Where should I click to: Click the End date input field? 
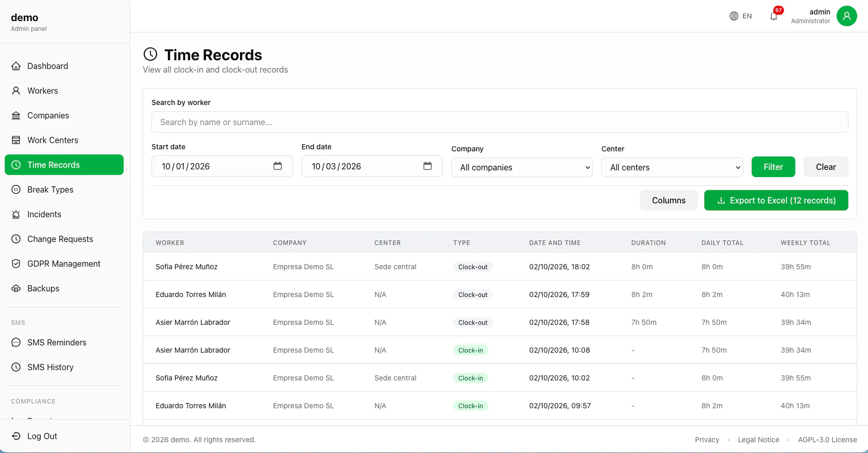372,166
